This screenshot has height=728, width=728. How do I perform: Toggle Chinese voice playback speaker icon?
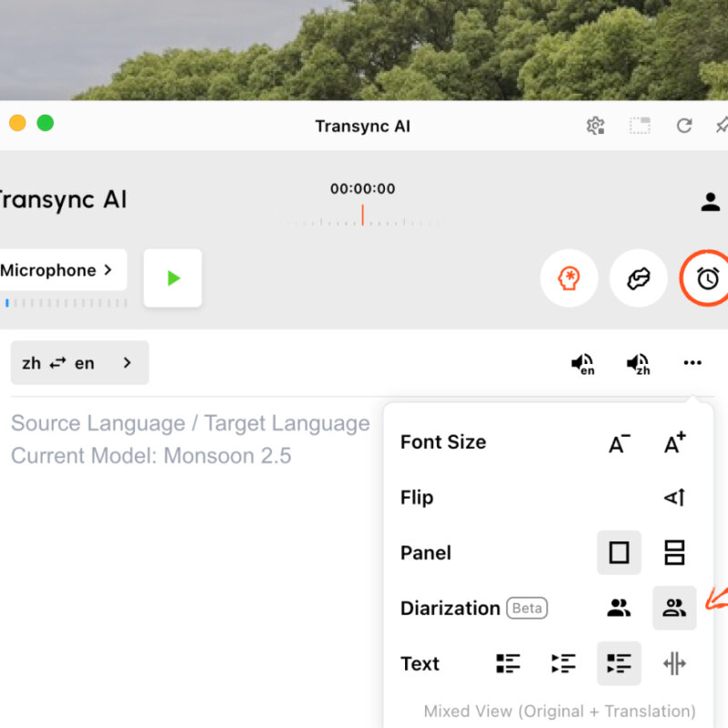639,364
